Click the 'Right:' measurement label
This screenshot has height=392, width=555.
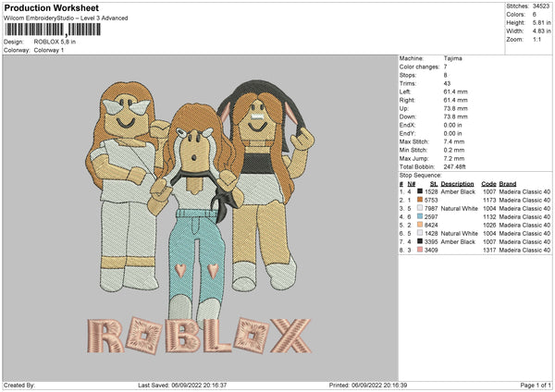click(407, 100)
